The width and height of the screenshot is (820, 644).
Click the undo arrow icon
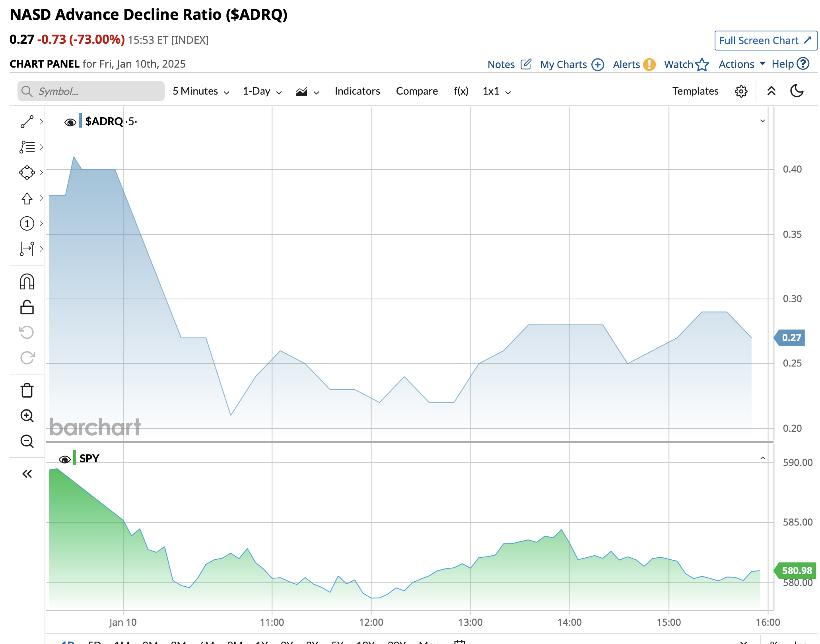coord(27,332)
